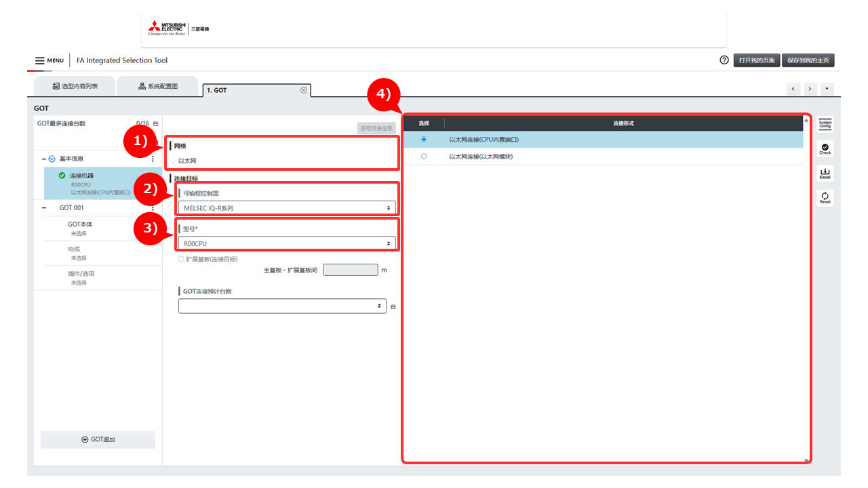Toggle 扩展基板(连接目标) checkbox
The width and height of the screenshot is (868, 488).
181,259
